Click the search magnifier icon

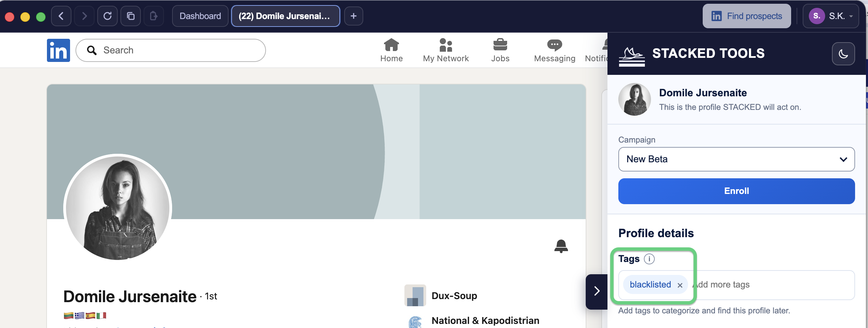coord(92,50)
